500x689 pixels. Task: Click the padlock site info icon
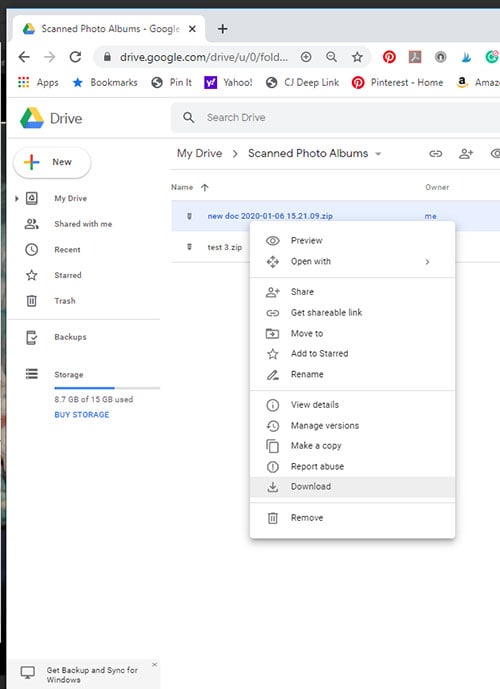coord(107,57)
